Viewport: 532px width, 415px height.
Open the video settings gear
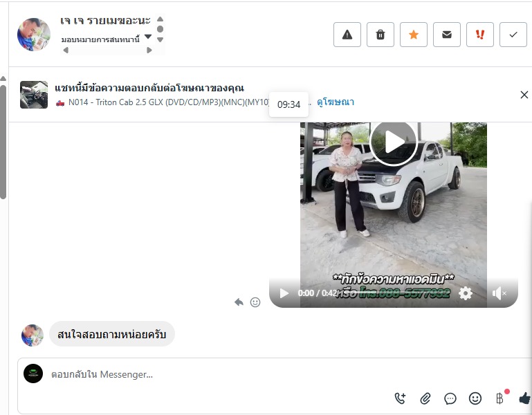[x=466, y=293]
